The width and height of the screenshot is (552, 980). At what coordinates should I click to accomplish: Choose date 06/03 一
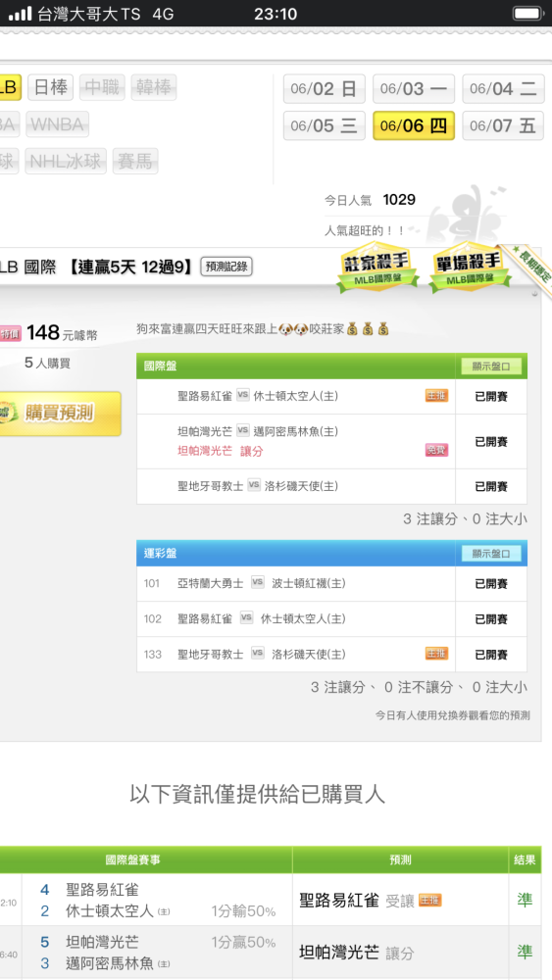(413, 89)
